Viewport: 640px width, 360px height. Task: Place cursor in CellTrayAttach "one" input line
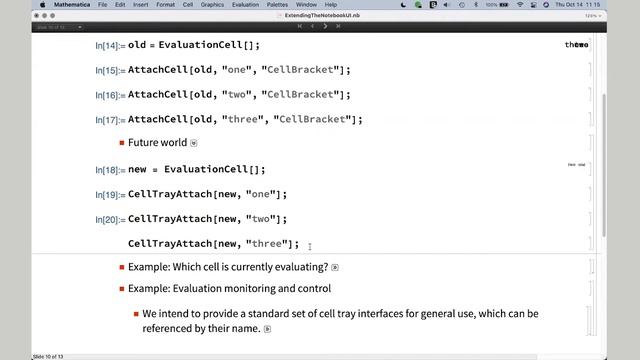[207, 194]
